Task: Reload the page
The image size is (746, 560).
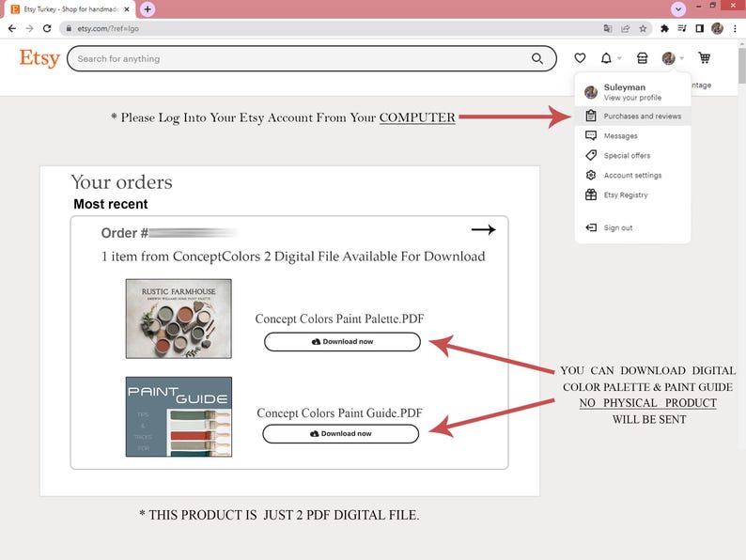Action: [x=47, y=28]
